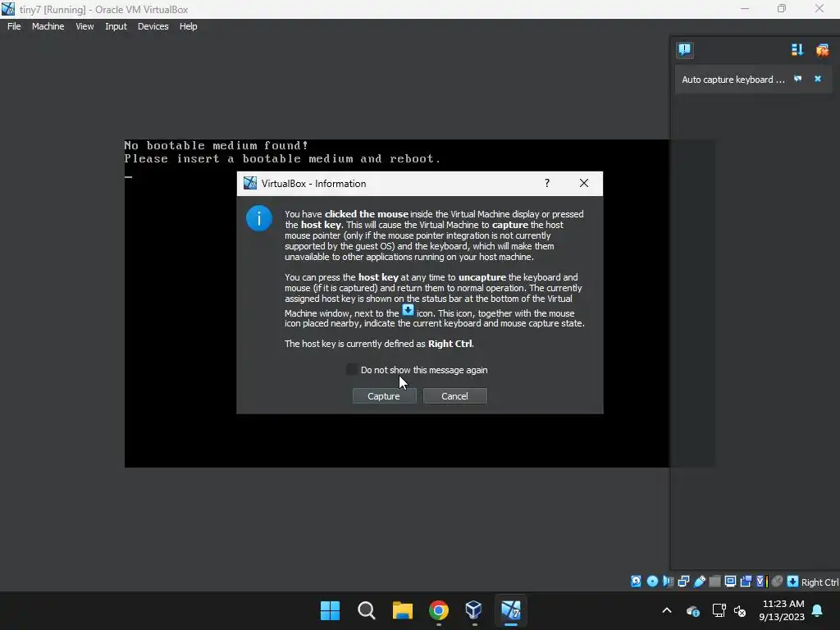Viewport: 840px width, 630px height.
Task: Open the File menu
Action: pos(14,26)
